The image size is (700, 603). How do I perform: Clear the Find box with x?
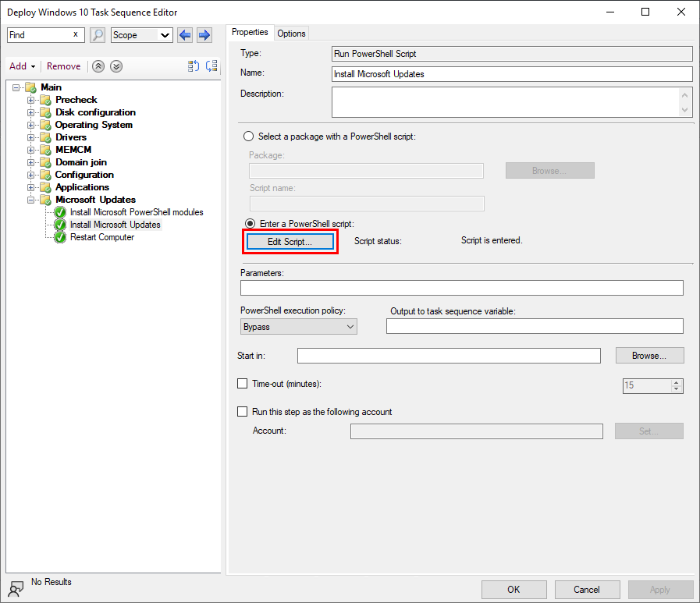tap(76, 34)
